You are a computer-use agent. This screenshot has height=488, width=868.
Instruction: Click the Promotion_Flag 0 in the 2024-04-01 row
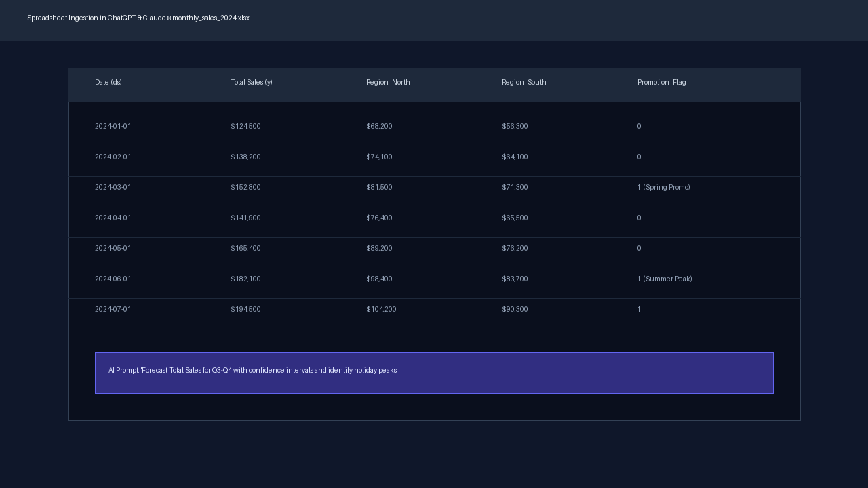point(639,218)
